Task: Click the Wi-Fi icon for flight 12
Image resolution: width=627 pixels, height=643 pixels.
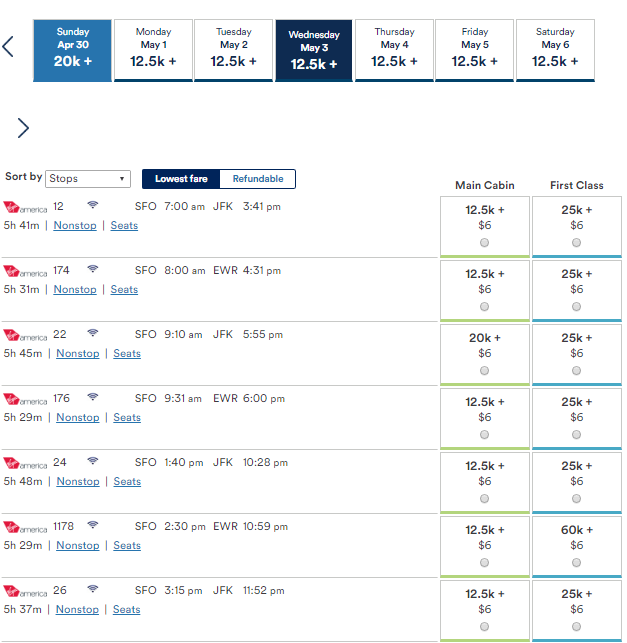Action: [x=93, y=205]
